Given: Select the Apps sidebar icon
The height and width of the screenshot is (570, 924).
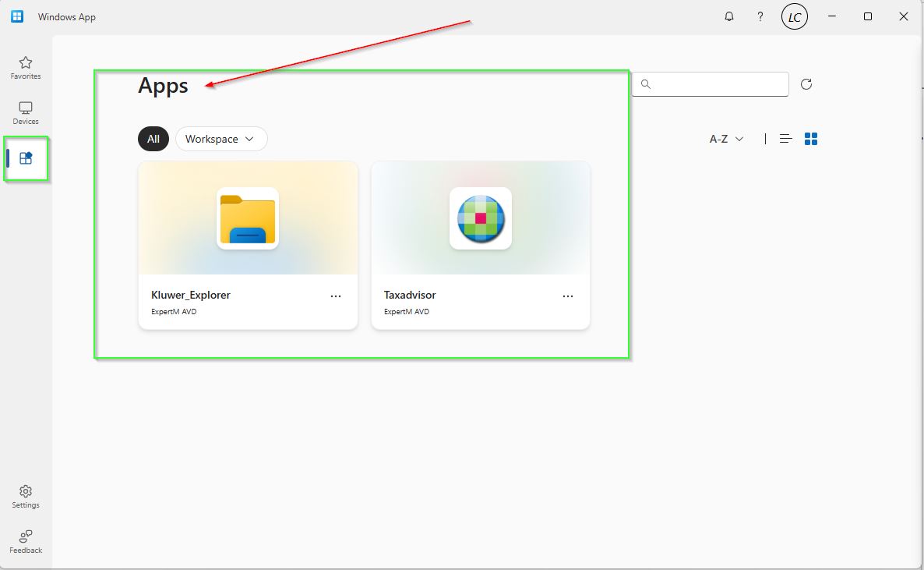Looking at the screenshot, I should click(26, 158).
